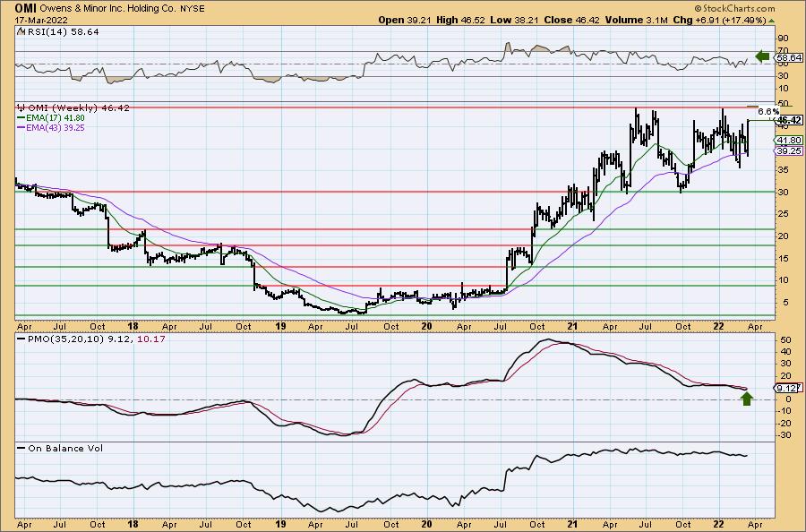Screen dimensions: 806x532
Task: Click the 90 level on RSI axis
Action: [784, 39]
